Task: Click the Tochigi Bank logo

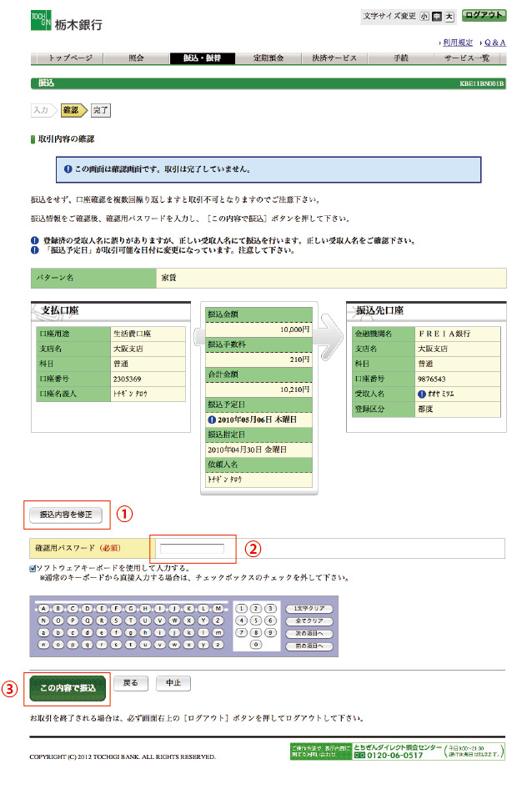Action: click(x=67, y=22)
